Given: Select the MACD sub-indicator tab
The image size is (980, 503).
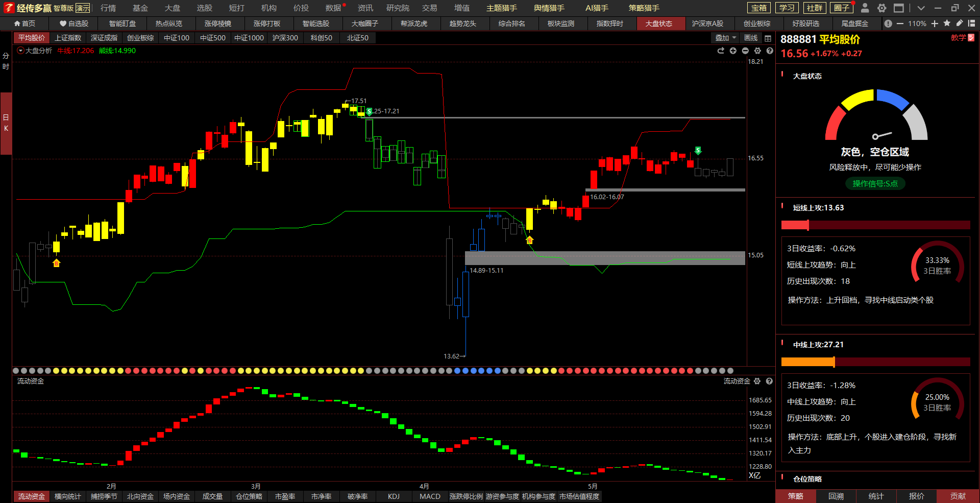Looking at the screenshot, I should tap(430, 496).
